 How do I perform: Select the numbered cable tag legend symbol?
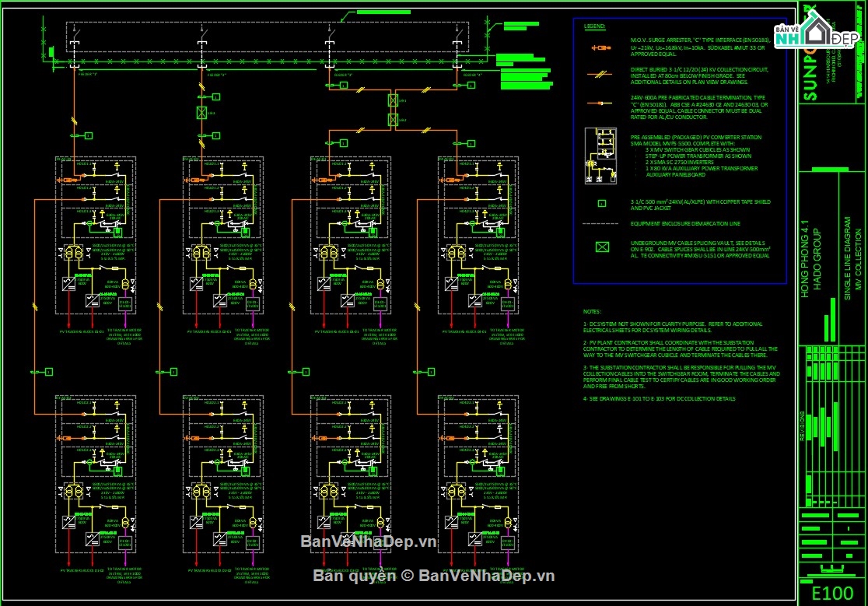(600, 204)
